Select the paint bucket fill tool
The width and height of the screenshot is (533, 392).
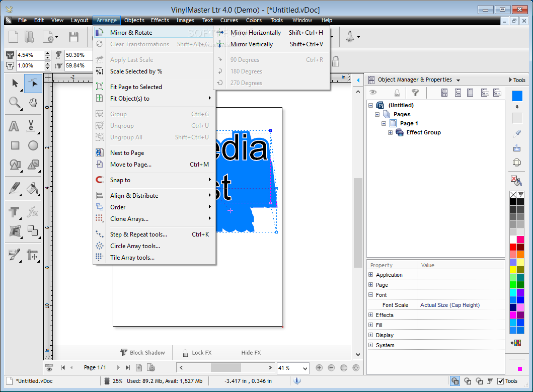(x=33, y=188)
